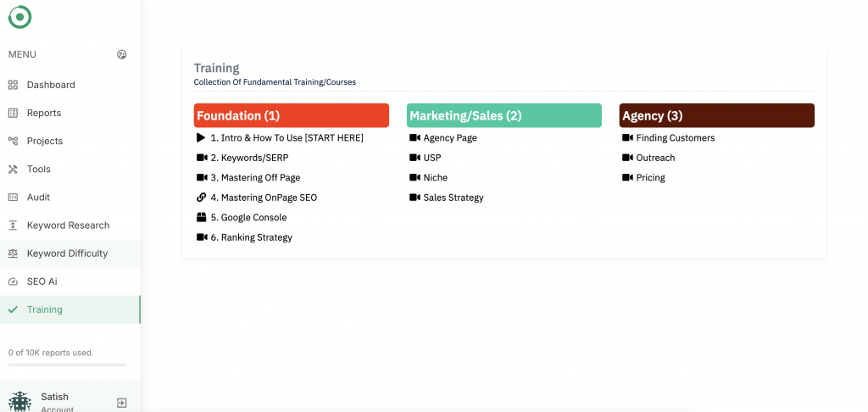Viewport: 868px width, 412px height.
Task: Click the green Marketing/Sales (2) header
Action: pyautogui.click(x=504, y=115)
